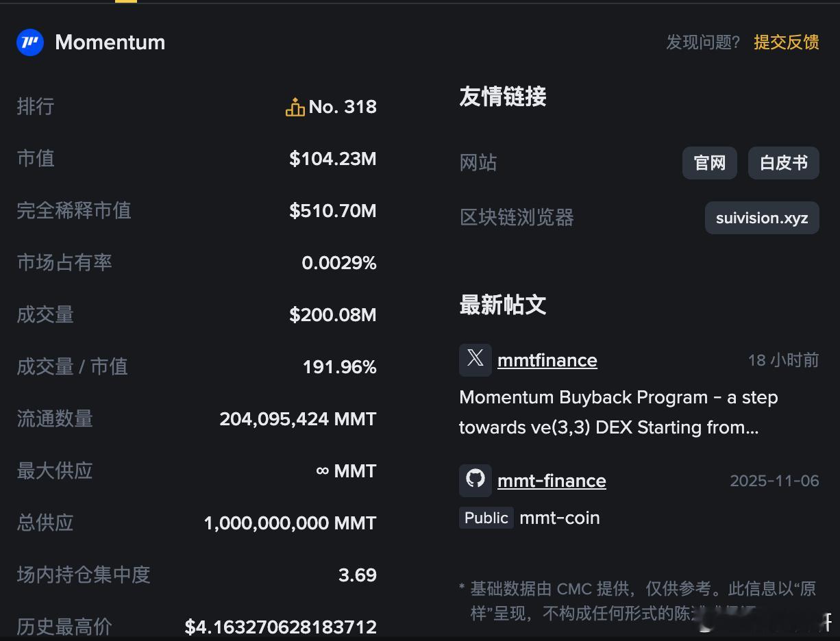Click the Momentum logo icon

tap(29, 42)
